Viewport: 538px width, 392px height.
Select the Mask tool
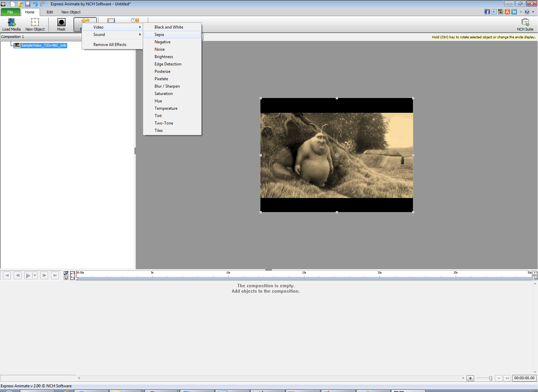[x=61, y=24]
